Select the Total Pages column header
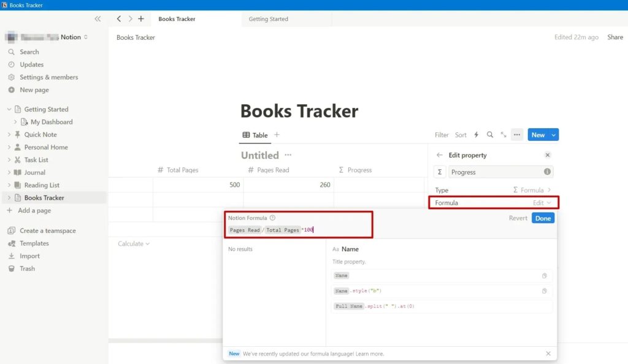This screenshot has height=364, width=628. tap(178, 170)
